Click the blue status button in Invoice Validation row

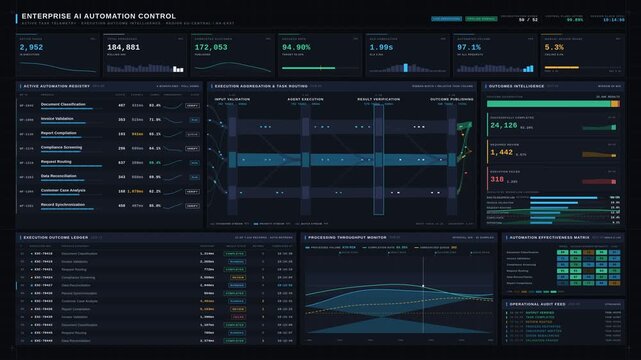click(195, 120)
